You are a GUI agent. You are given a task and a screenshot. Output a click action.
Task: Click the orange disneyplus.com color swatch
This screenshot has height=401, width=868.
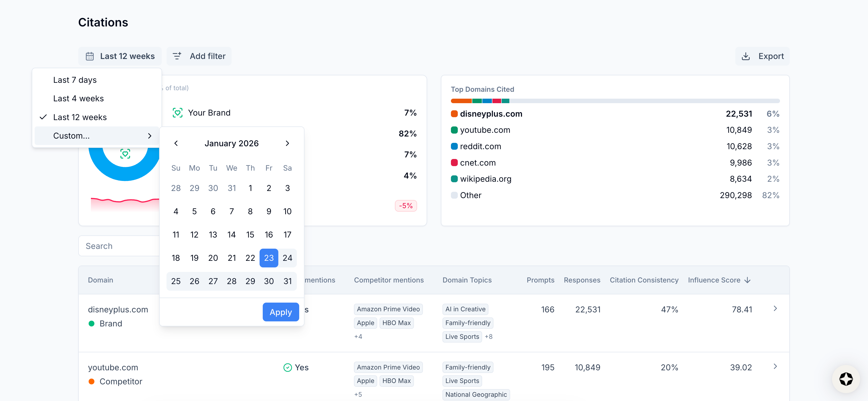click(x=454, y=114)
